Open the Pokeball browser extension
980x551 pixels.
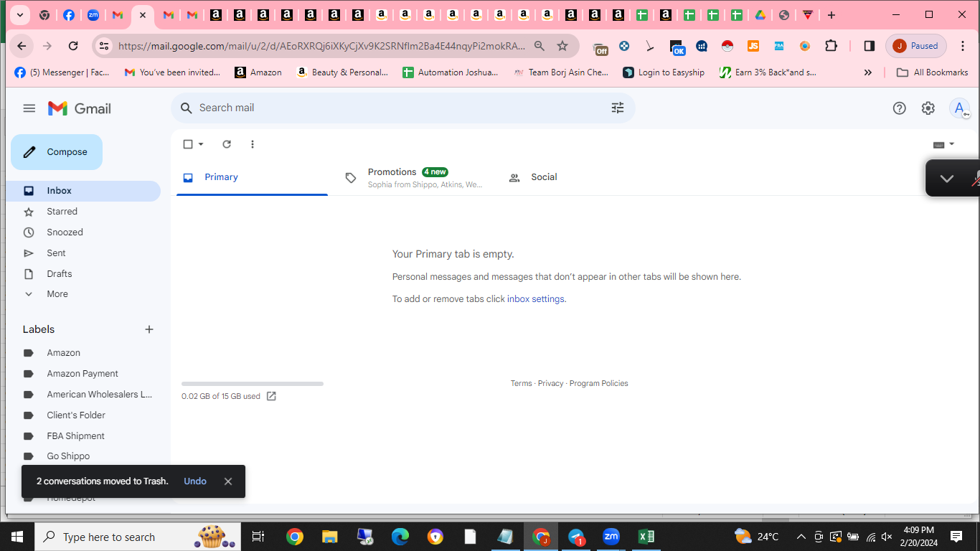point(727,46)
